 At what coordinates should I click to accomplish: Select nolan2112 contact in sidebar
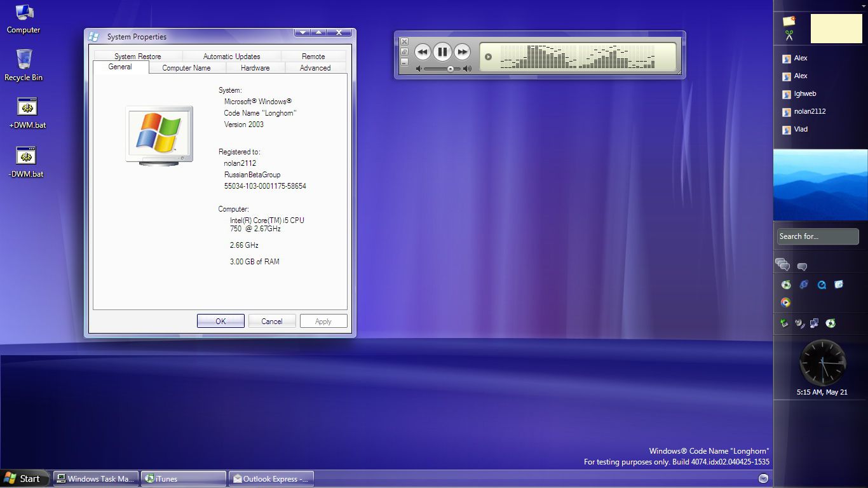pos(804,111)
